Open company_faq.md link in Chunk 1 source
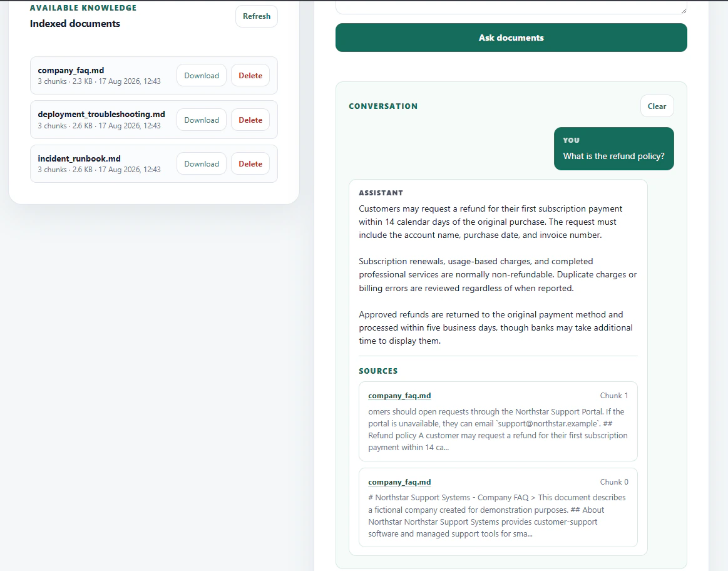728x571 pixels. coord(399,396)
